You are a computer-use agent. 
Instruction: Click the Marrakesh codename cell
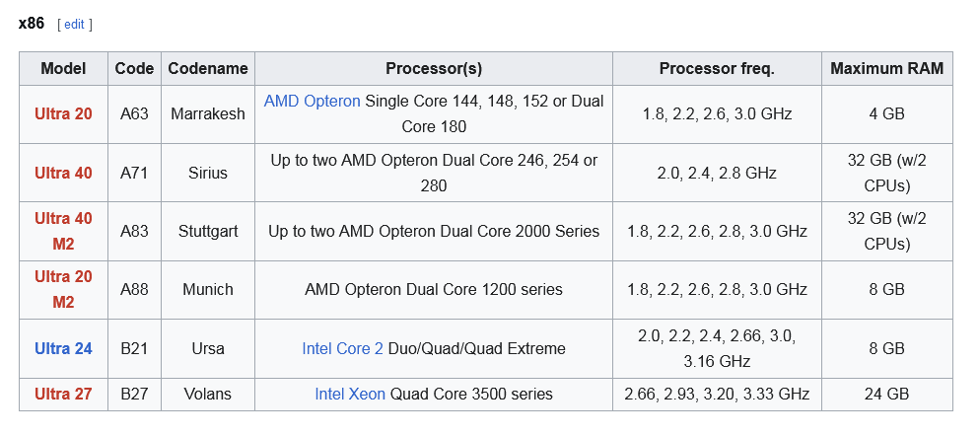207,114
